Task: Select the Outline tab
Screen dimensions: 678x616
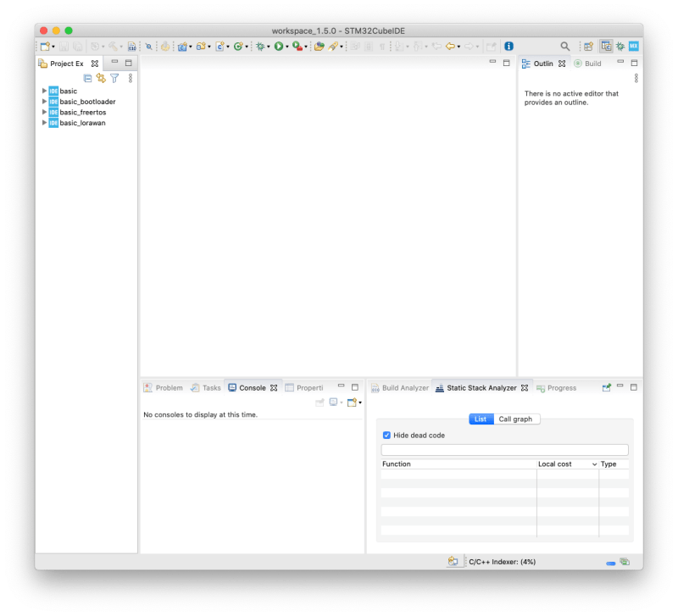Action: click(538, 64)
